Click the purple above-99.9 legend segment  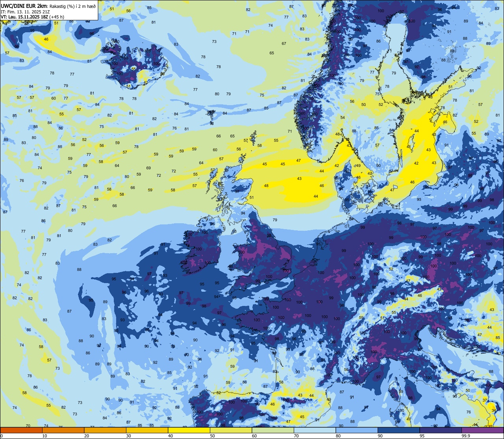pos(482,430)
